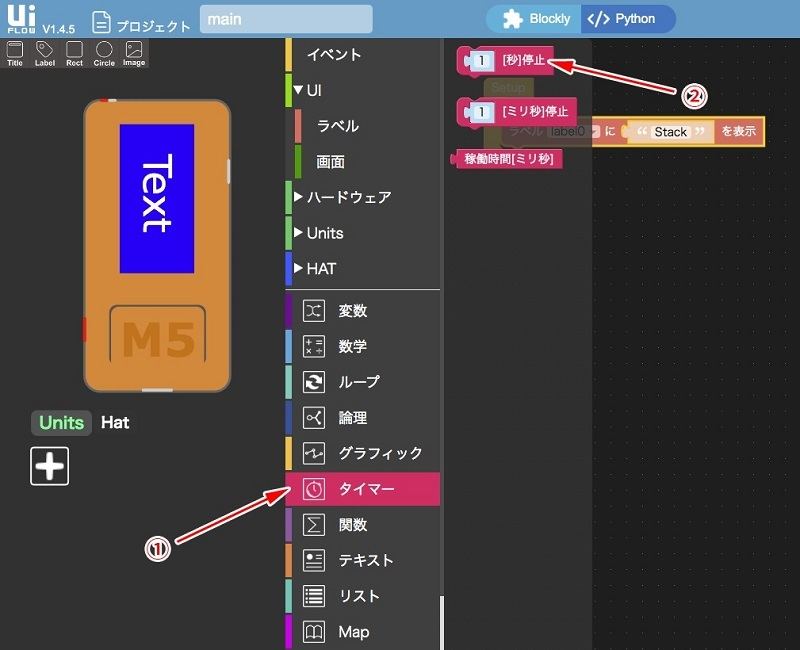Select the Units tab
800x650 pixels.
coord(61,423)
